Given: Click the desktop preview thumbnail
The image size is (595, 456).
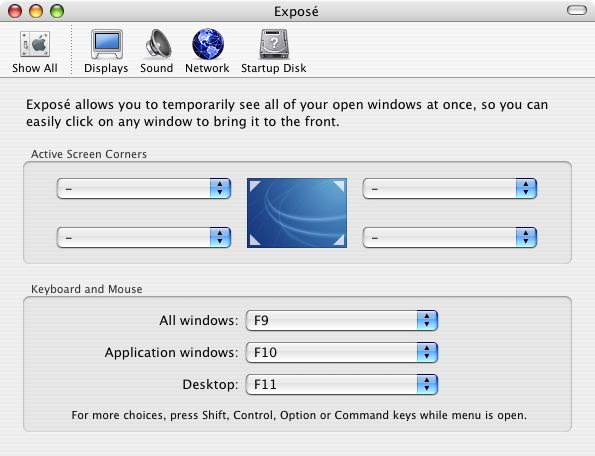Looking at the screenshot, I should (x=297, y=213).
